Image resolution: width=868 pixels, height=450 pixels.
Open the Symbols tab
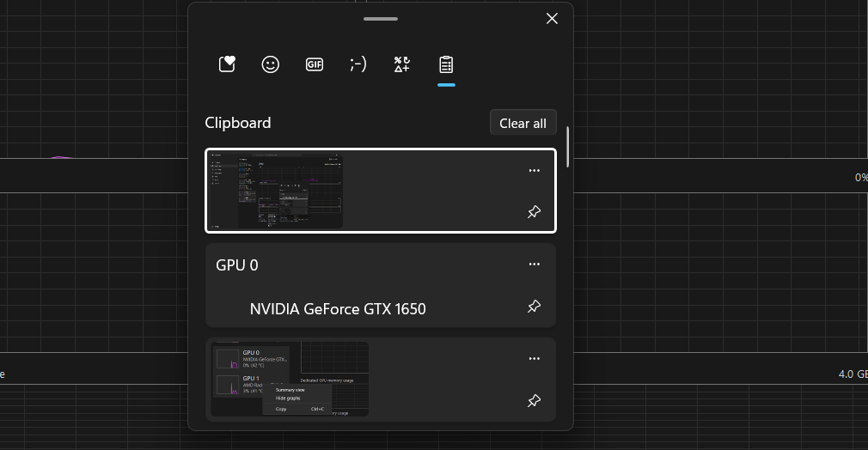click(x=402, y=64)
